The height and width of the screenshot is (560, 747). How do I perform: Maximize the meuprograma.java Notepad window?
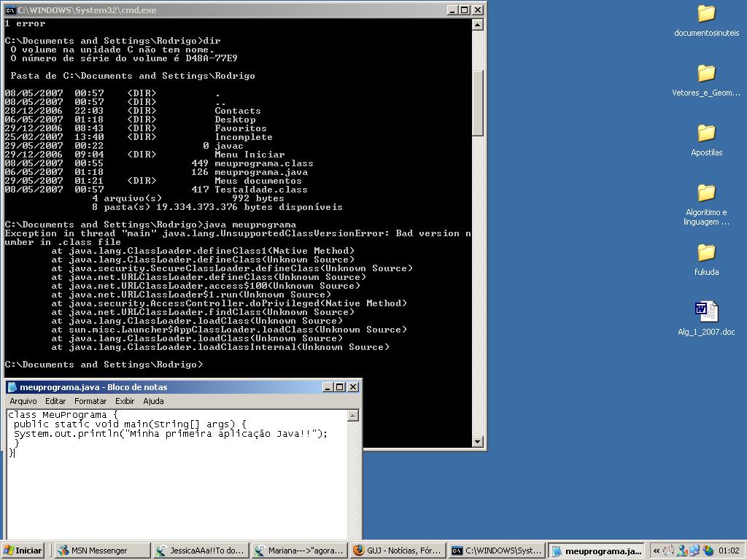339,387
